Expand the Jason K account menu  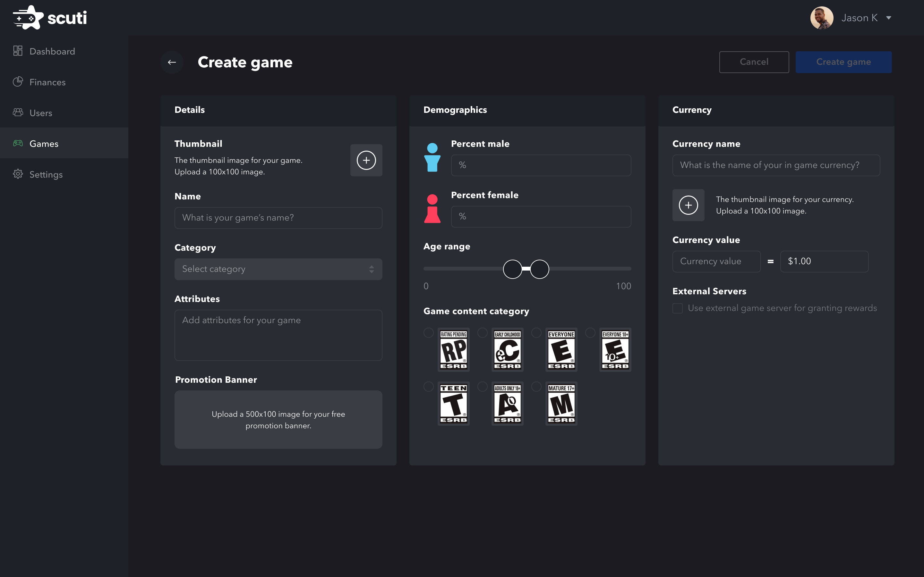867,18
